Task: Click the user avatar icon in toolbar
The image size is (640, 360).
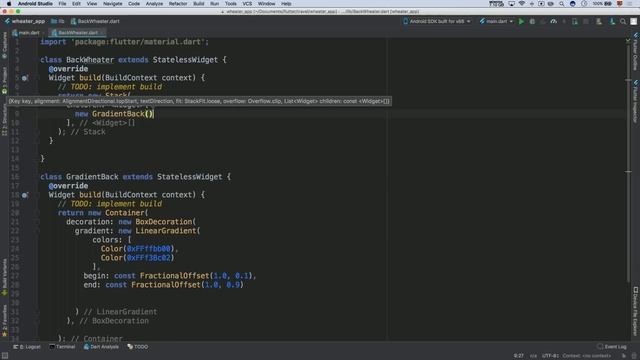Action: point(633,21)
